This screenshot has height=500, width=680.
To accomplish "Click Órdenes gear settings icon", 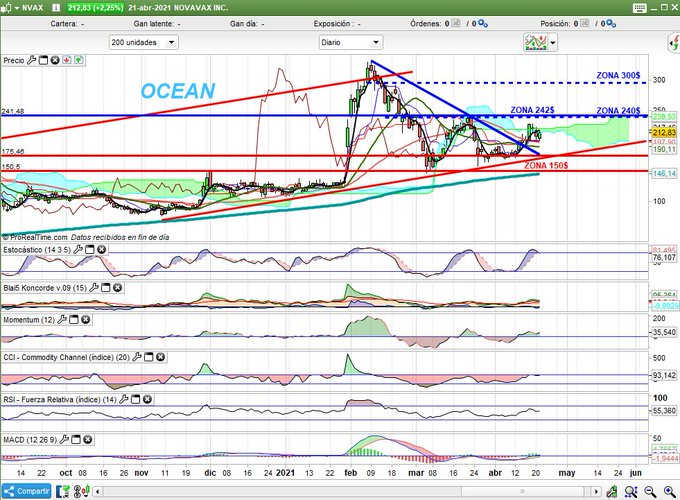I will [482, 23].
